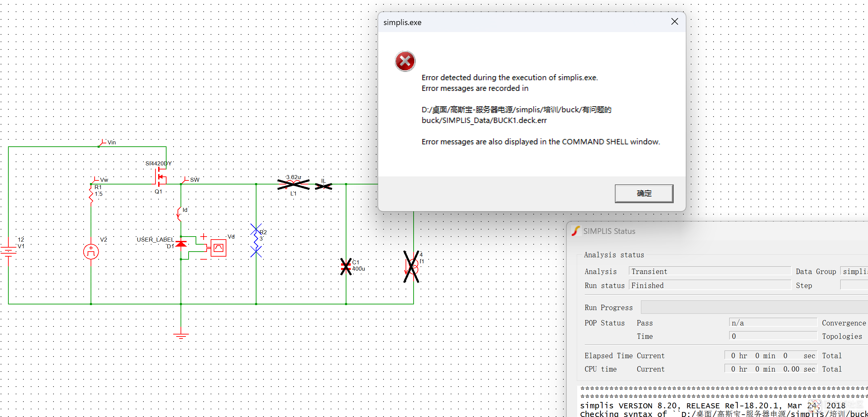
Task: Click the POP Status Pass n/a field
Action: [x=772, y=323]
